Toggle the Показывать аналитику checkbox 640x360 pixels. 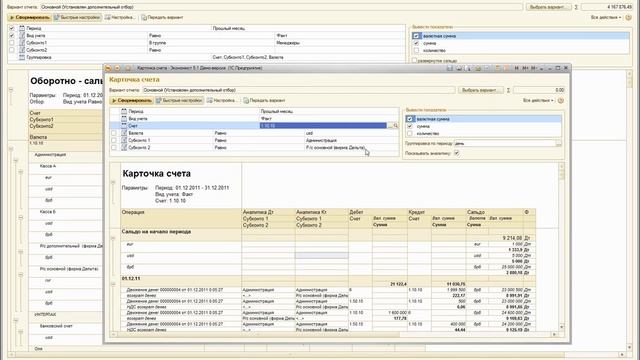(x=457, y=153)
